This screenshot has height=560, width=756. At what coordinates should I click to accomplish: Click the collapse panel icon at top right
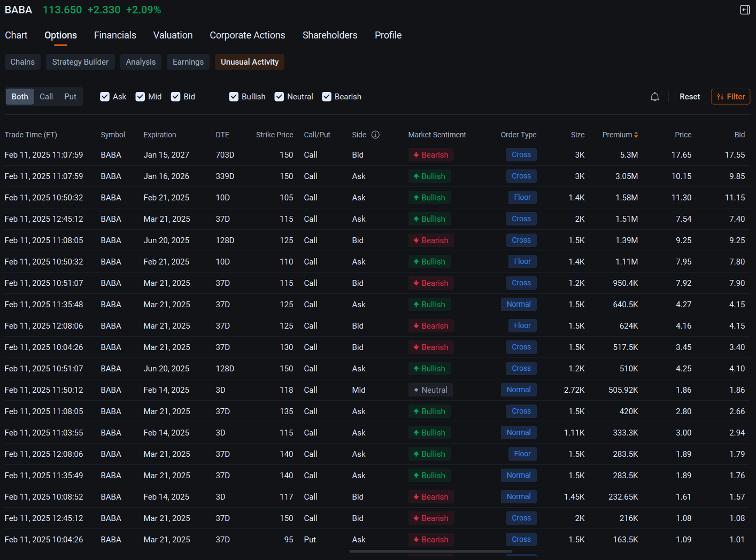pyautogui.click(x=745, y=10)
